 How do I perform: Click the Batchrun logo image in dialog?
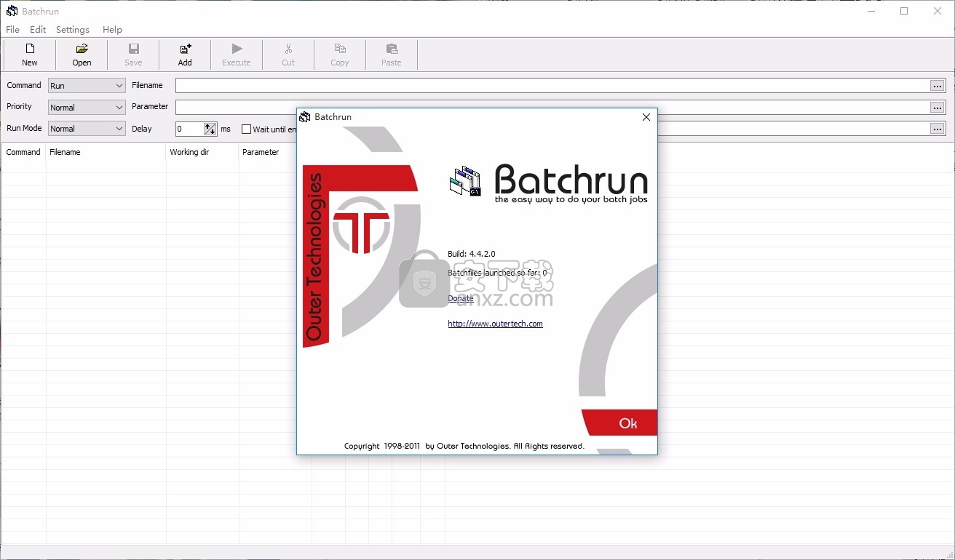(x=466, y=182)
